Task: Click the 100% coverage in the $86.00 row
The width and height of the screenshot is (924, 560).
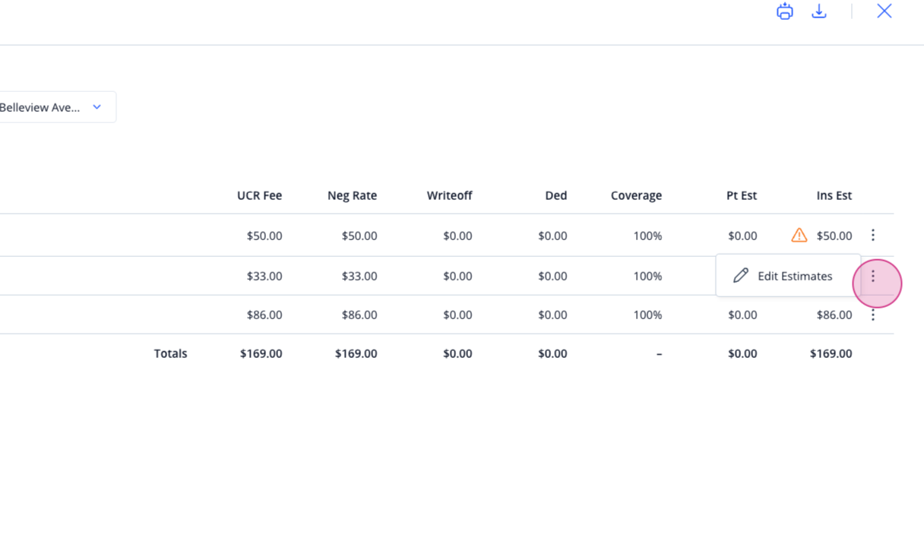Action: click(647, 315)
